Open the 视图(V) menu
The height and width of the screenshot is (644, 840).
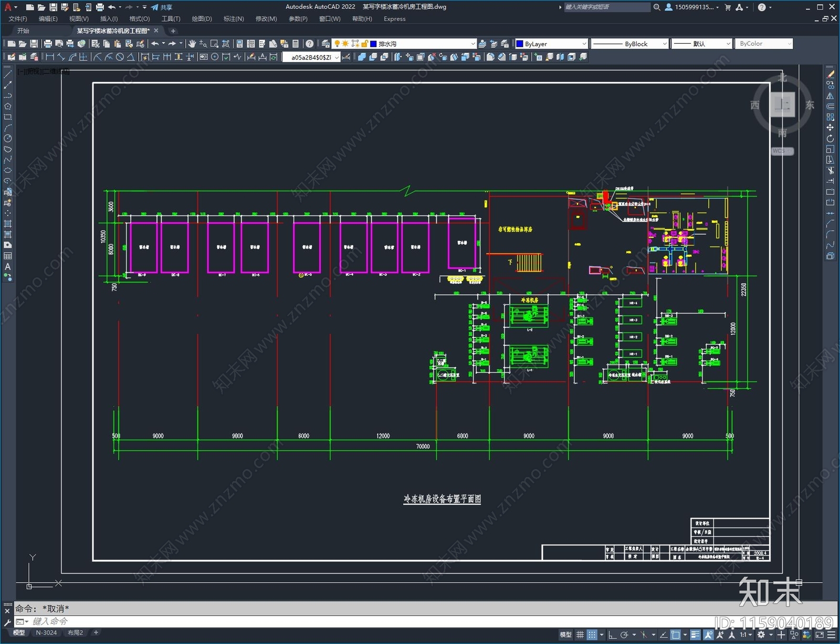coord(78,18)
